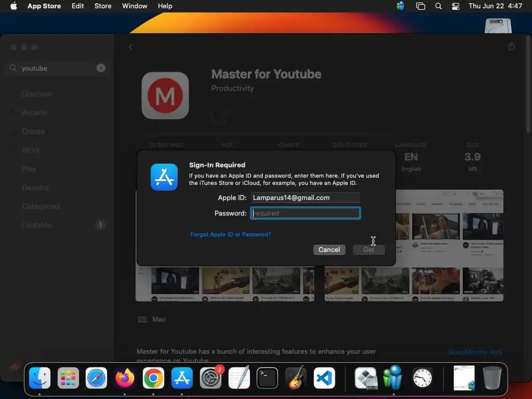Open the minimized window thumbnail in Dock

click(464, 378)
